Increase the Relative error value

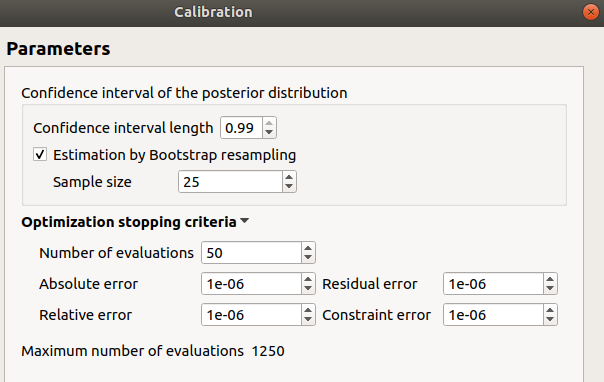pyautogui.click(x=308, y=310)
